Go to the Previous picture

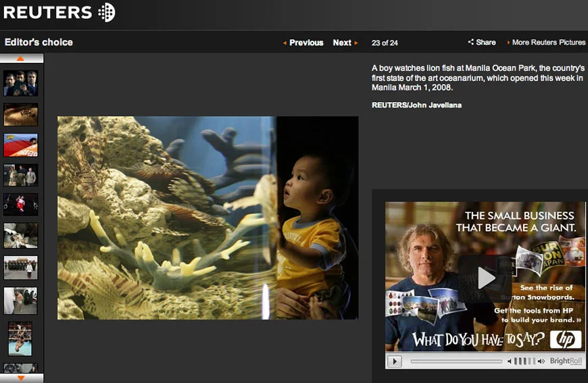coord(303,43)
